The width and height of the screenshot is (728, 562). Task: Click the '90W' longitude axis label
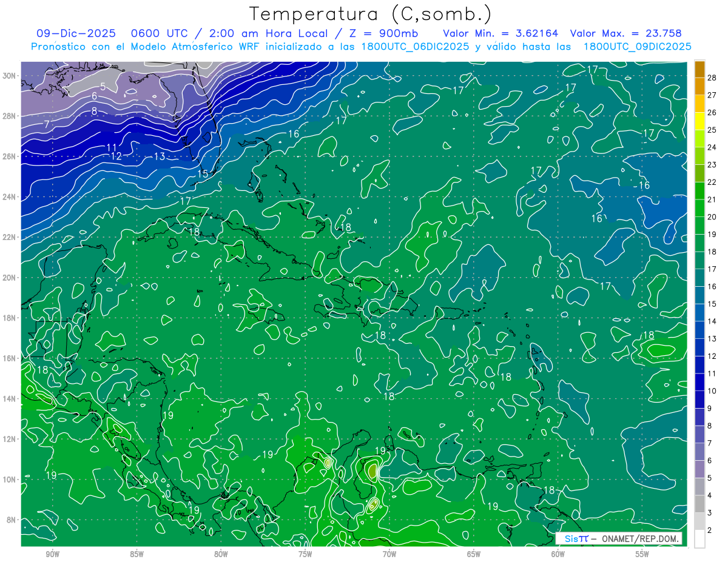tap(53, 554)
